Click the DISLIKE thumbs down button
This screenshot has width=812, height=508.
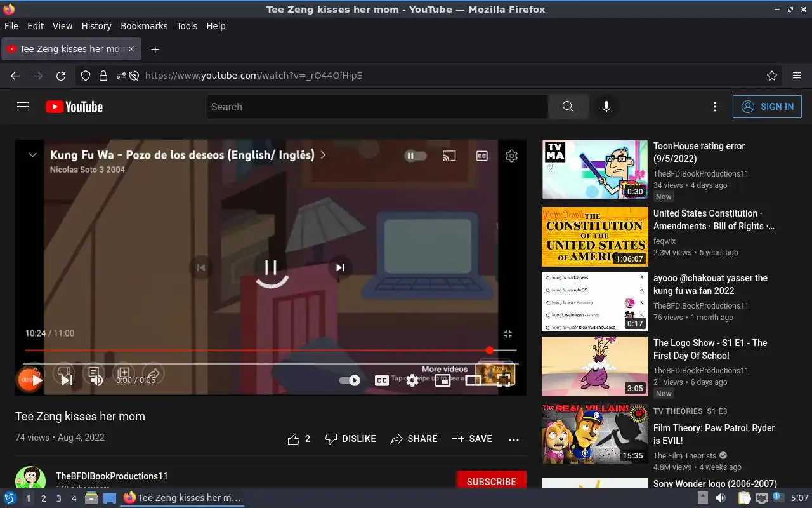pos(350,439)
